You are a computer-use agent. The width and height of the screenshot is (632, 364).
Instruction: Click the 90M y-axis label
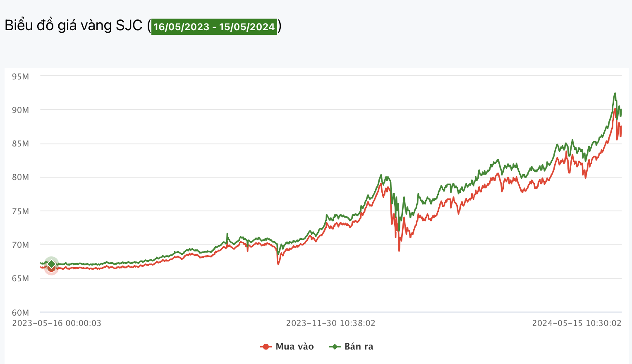(21, 110)
